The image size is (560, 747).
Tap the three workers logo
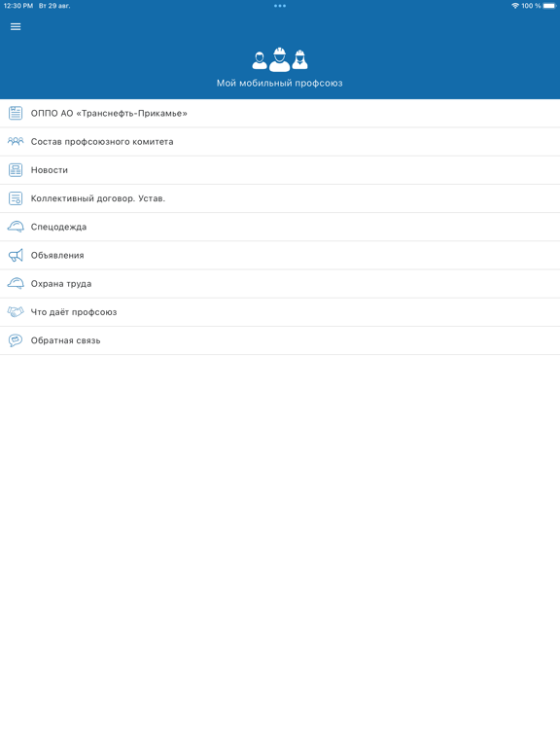tap(280, 59)
